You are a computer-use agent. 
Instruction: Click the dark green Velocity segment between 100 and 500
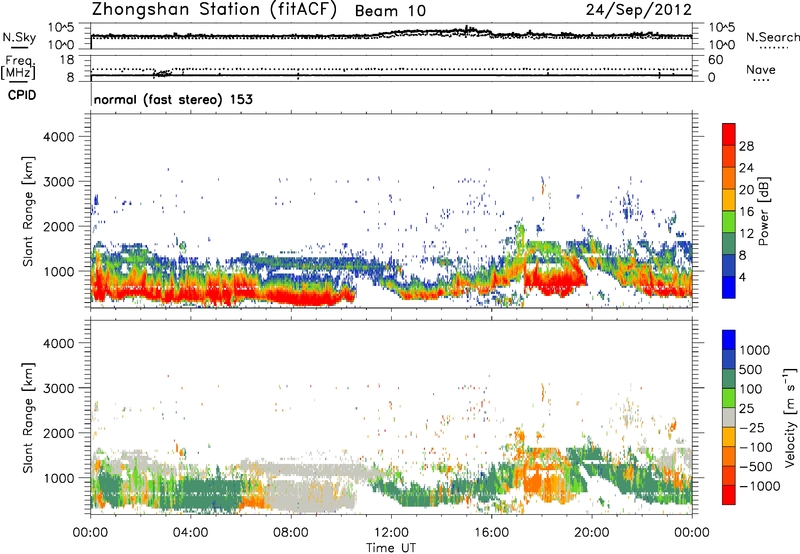click(x=729, y=379)
